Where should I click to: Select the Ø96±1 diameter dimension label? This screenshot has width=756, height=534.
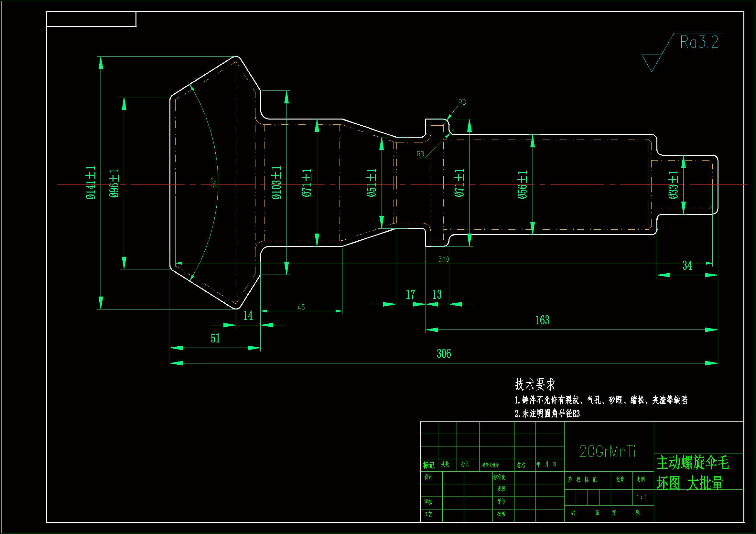click(114, 183)
